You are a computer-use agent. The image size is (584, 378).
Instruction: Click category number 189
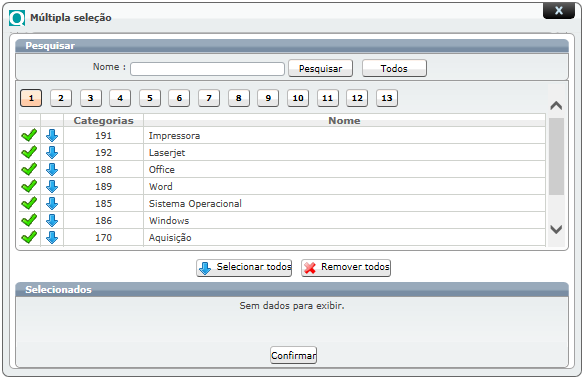103,187
